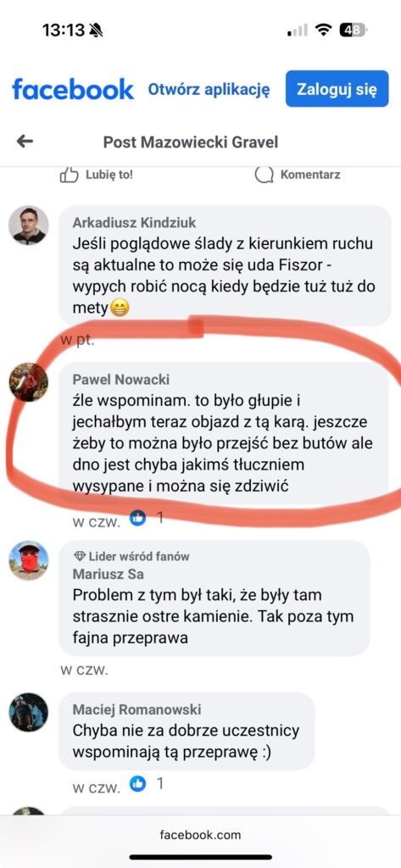401x868 pixels.
Task: Click like reaction icon under Maciej Romanowski comment
Action: click(137, 783)
